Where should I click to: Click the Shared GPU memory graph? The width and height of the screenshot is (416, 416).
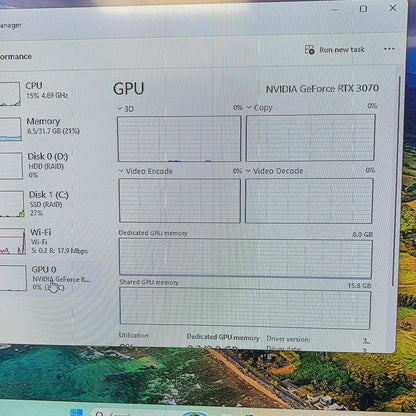245,308
